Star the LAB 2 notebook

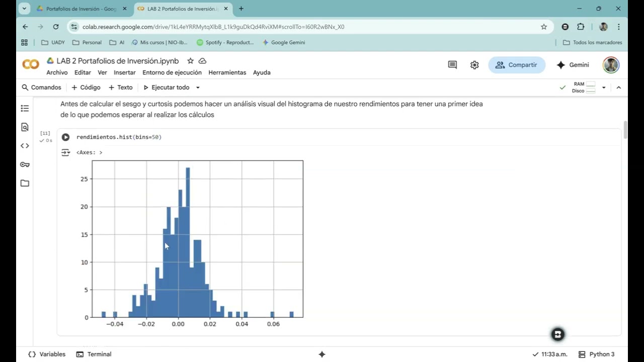click(190, 61)
